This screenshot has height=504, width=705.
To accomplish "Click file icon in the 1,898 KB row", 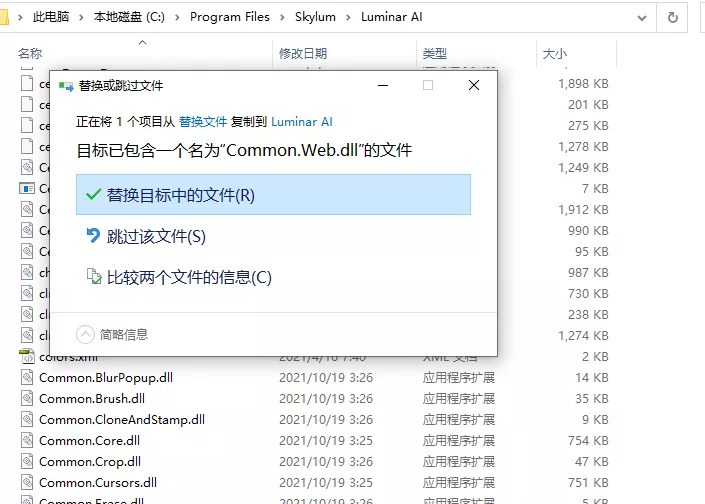I will click(27, 84).
